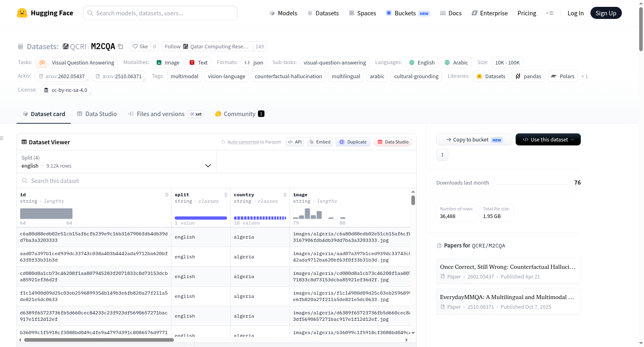Open the Community tab
The width and height of the screenshot is (644, 347).
point(239,114)
